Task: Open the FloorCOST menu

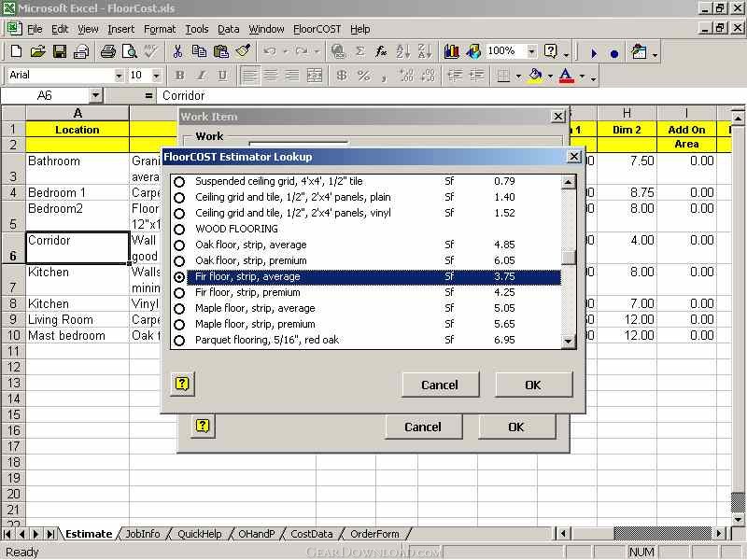Action: click(317, 29)
